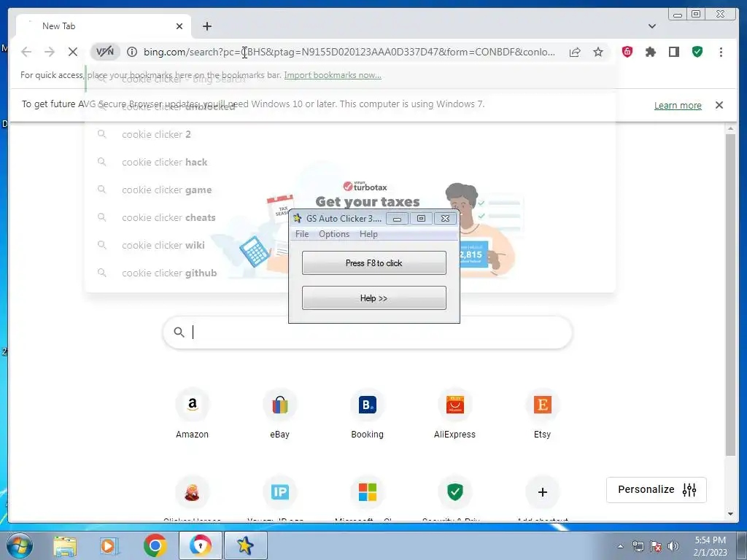Image resolution: width=747 pixels, height=560 pixels.
Task: Share this page using the share icon
Action: pyautogui.click(x=575, y=52)
